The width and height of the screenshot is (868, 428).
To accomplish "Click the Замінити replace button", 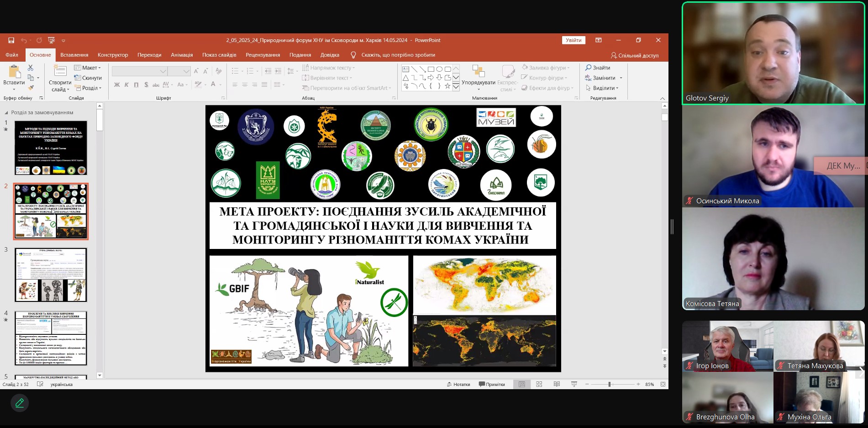I will click(x=600, y=78).
